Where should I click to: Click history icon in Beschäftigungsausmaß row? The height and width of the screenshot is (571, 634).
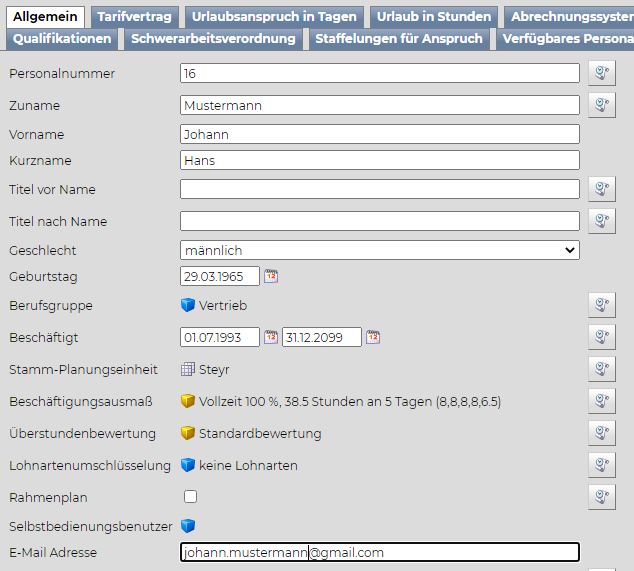601,401
